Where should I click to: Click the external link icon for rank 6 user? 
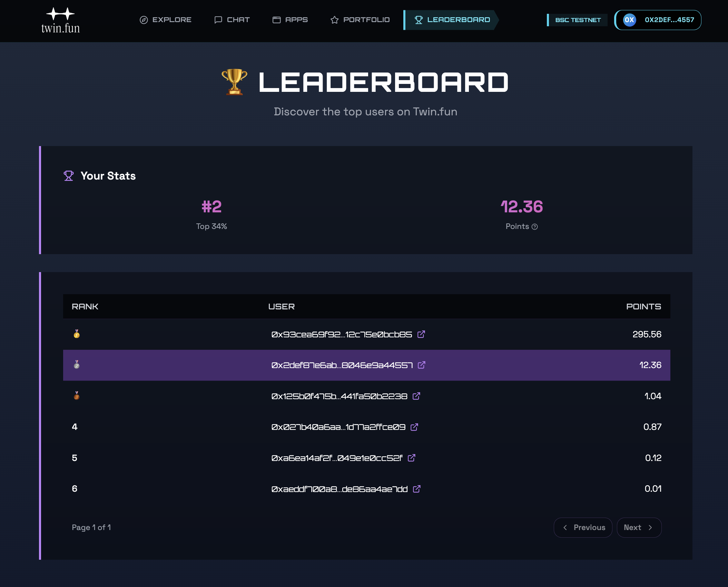pos(416,489)
